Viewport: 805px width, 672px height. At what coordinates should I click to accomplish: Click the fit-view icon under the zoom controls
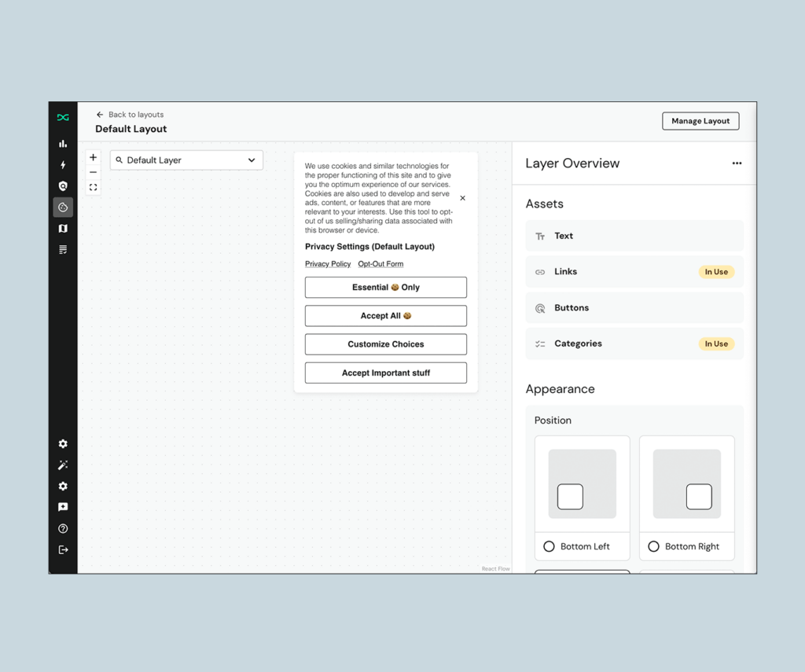pyautogui.click(x=93, y=187)
